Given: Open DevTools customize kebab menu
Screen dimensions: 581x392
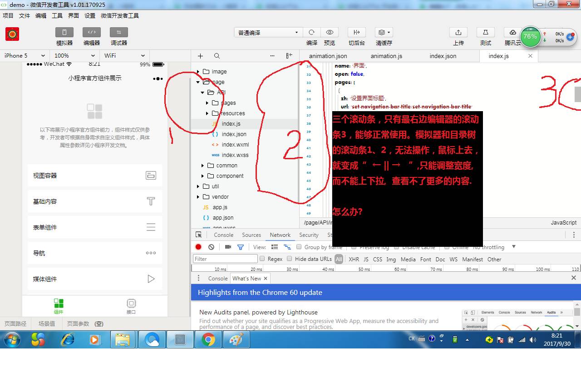Looking at the screenshot, I should [x=574, y=235].
